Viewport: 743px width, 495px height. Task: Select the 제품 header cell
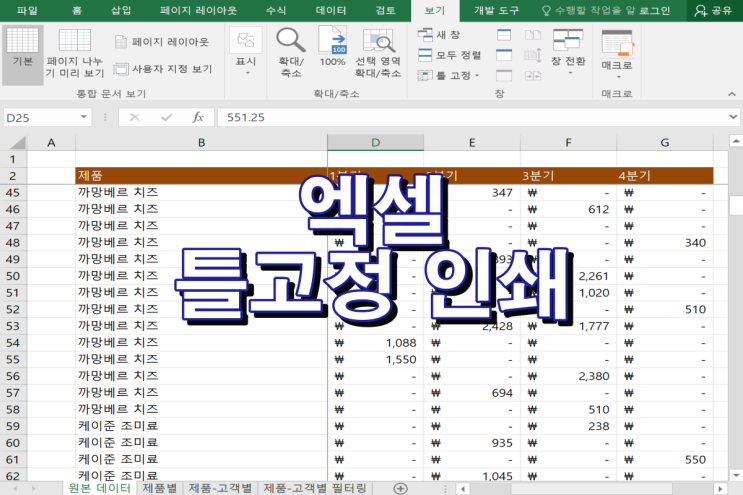click(x=201, y=176)
